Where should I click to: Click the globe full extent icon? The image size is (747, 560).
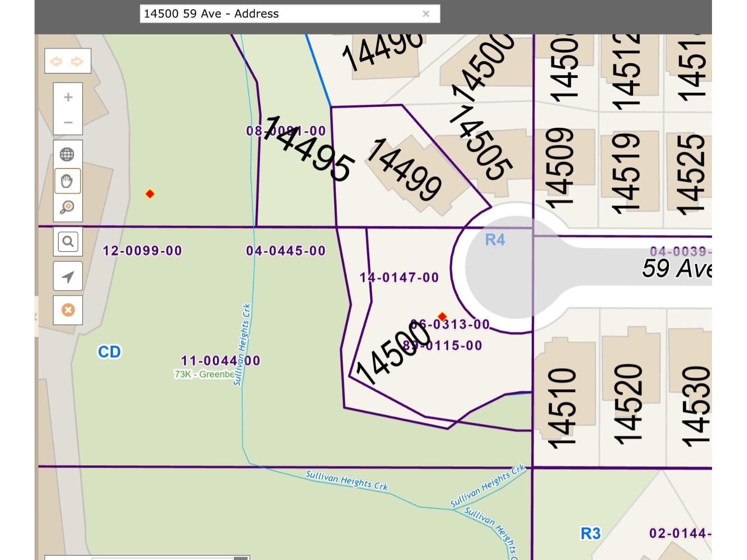click(67, 154)
